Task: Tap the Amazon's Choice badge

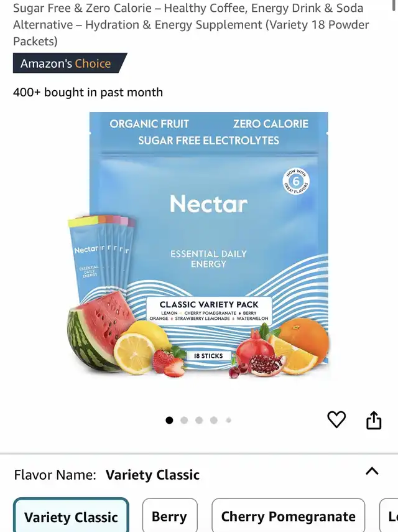Action: (70, 63)
